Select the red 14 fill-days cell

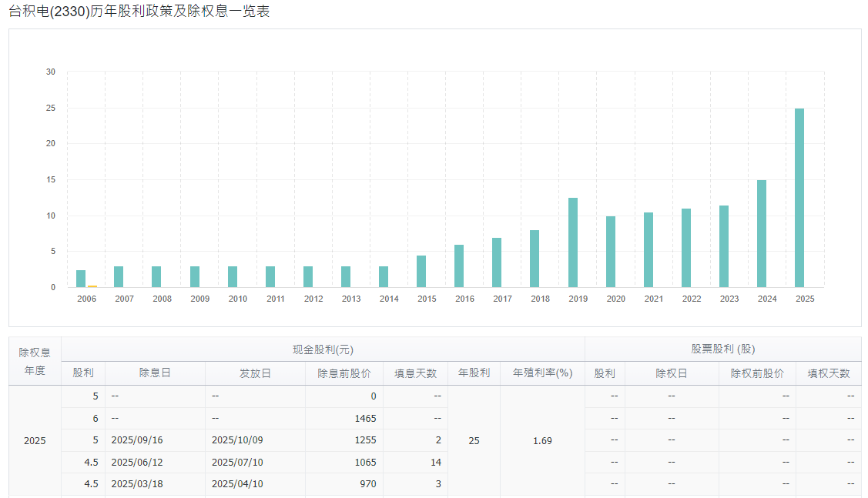coord(436,463)
